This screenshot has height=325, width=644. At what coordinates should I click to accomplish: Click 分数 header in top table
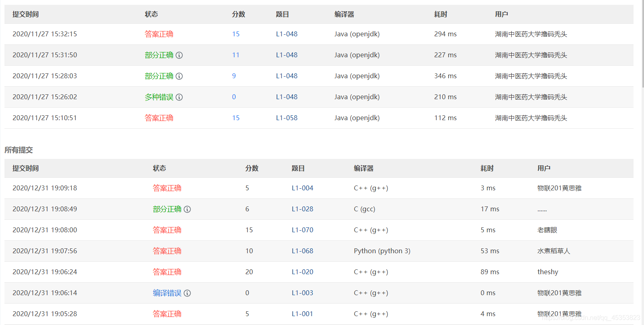coord(238,14)
